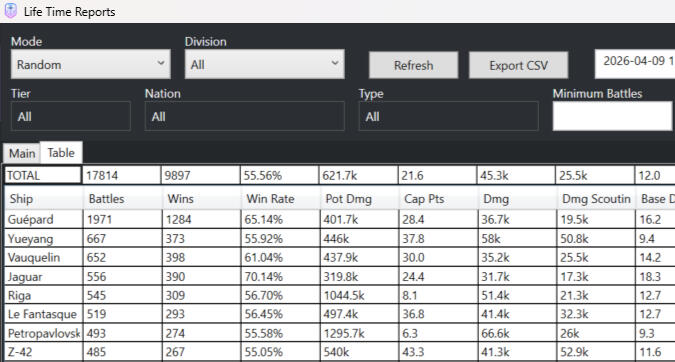
Task: Click total battles value 17814
Action: tap(121, 175)
